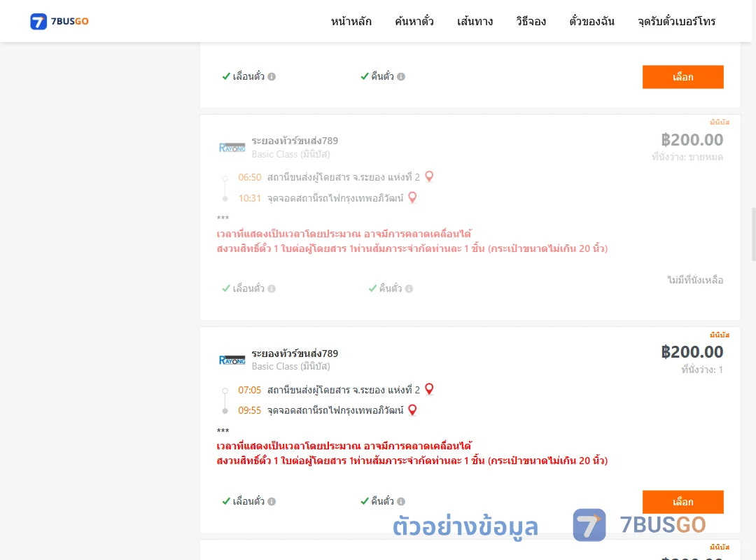Viewport: 756px width, 560px height.
Task: Click the map pin beside the 07:05 departure station
Action: coord(429,388)
